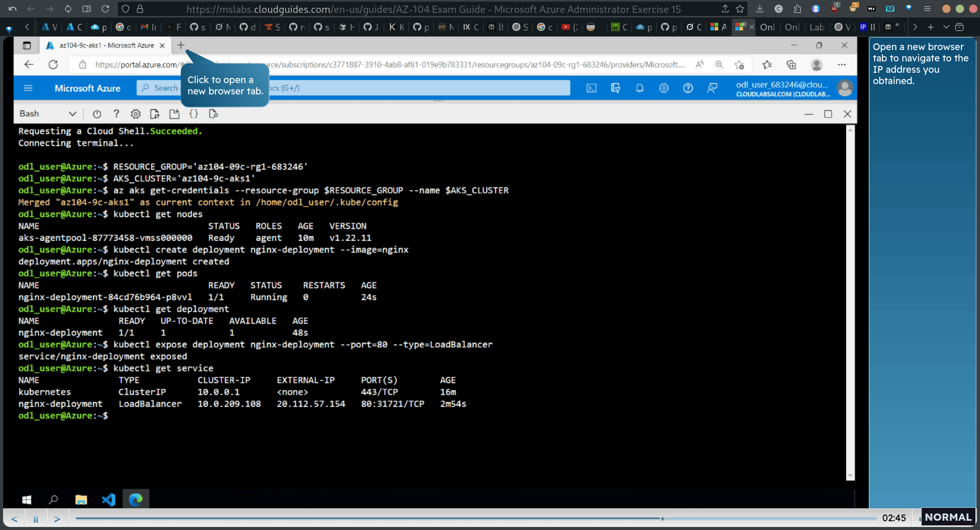Open Azure portal settings gear
Image resolution: width=980 pixels, height=530 pixels.
click(663, 88)
